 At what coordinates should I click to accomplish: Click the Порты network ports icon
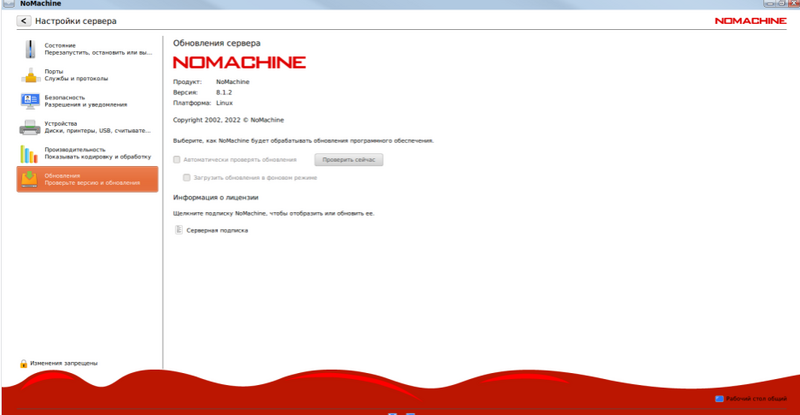pyautogui.click(x=30, y=76)
